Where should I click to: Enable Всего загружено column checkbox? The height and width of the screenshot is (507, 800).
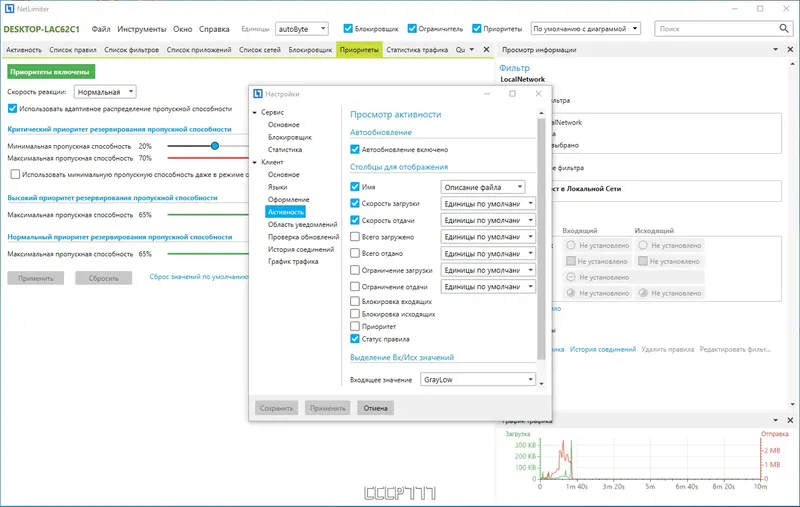[x=355, y=237]
